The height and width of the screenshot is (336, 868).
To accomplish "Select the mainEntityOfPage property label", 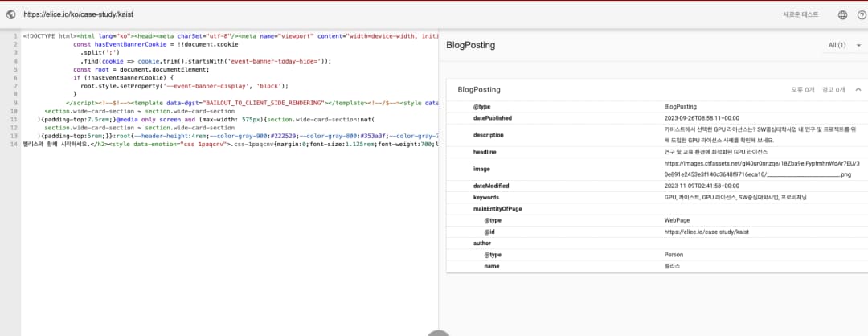I will click(x=497, y=209).
